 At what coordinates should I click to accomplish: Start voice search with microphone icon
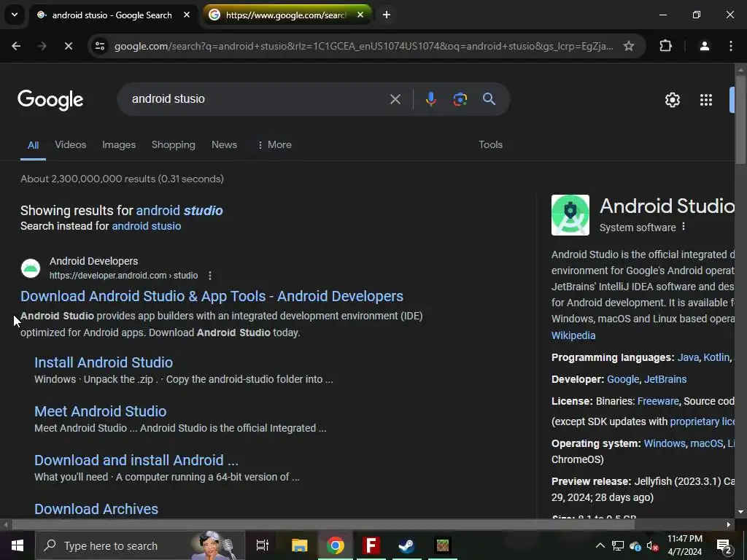click(x=430, y=99)
